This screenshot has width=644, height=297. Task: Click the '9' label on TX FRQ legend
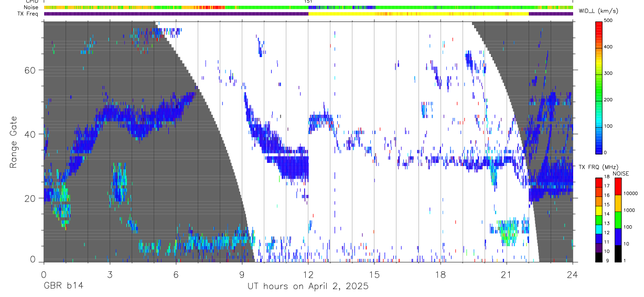[x=606, y=261]
